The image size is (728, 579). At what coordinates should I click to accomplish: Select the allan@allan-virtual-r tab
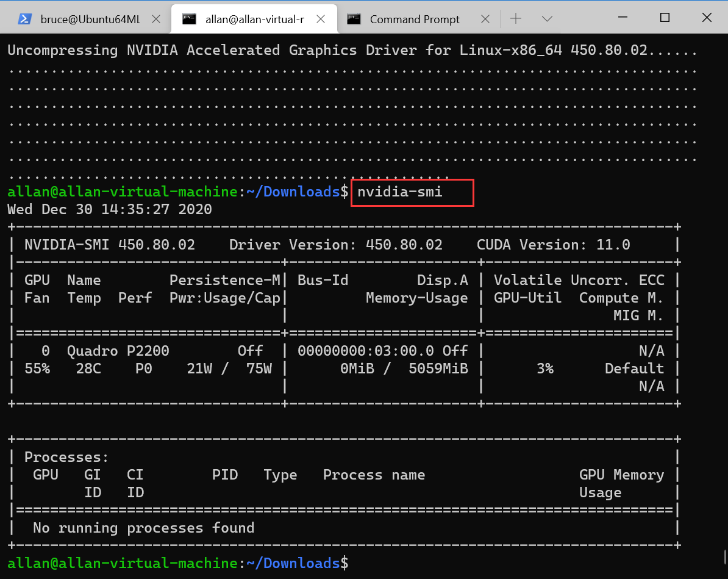[x=254, y=19]
